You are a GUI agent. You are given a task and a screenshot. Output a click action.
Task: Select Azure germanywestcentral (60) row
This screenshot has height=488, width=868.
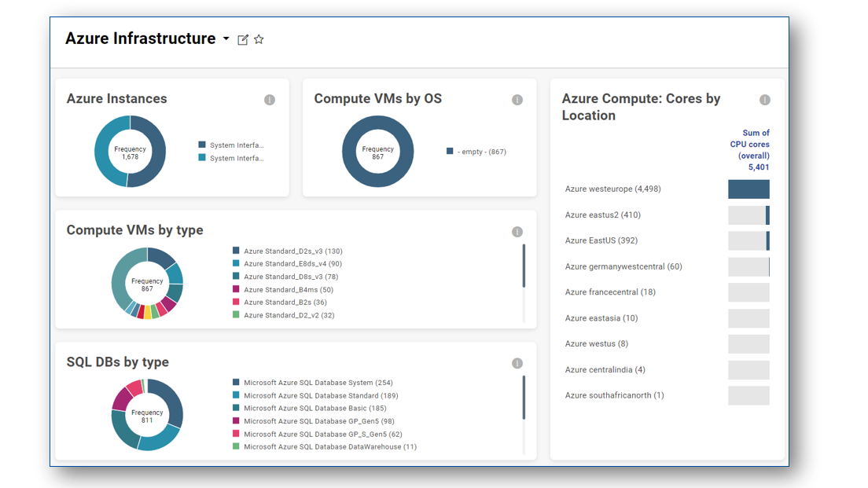tap(667, 266)
